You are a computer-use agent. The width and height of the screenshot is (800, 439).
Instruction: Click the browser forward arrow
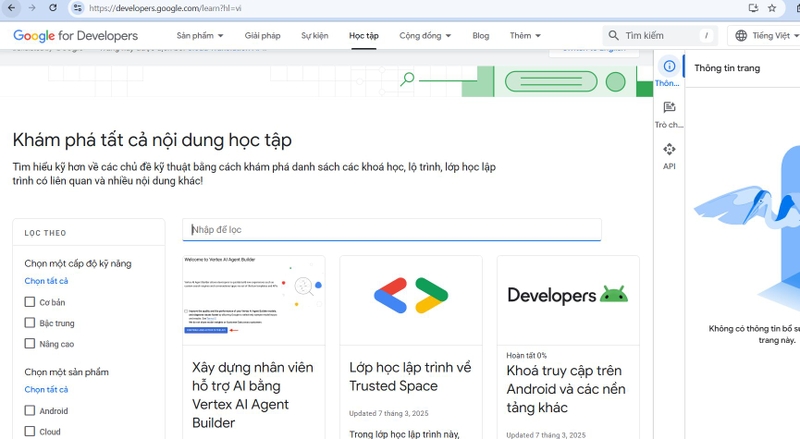(32, 8)
